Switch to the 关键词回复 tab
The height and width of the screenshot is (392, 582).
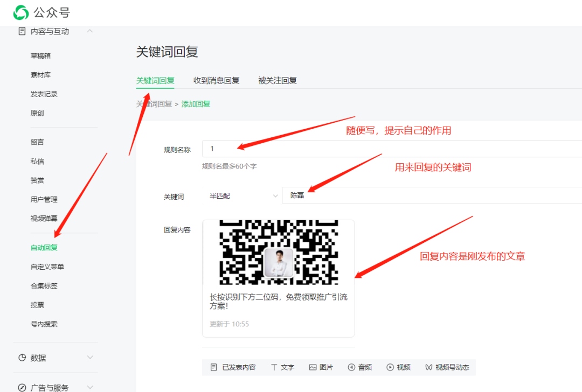(155, 80)
